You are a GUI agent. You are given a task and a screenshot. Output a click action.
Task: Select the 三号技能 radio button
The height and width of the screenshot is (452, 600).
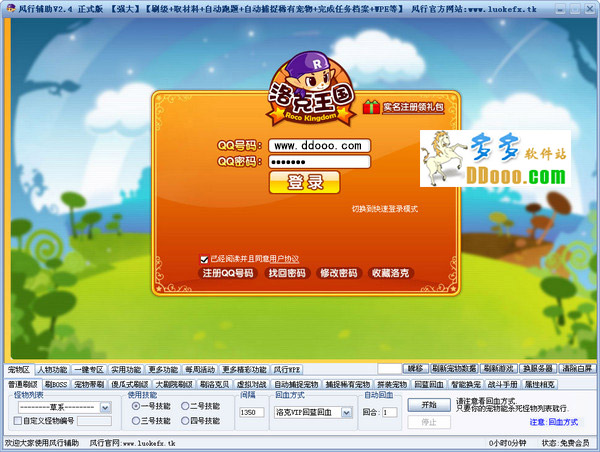(x=135, y=421)
